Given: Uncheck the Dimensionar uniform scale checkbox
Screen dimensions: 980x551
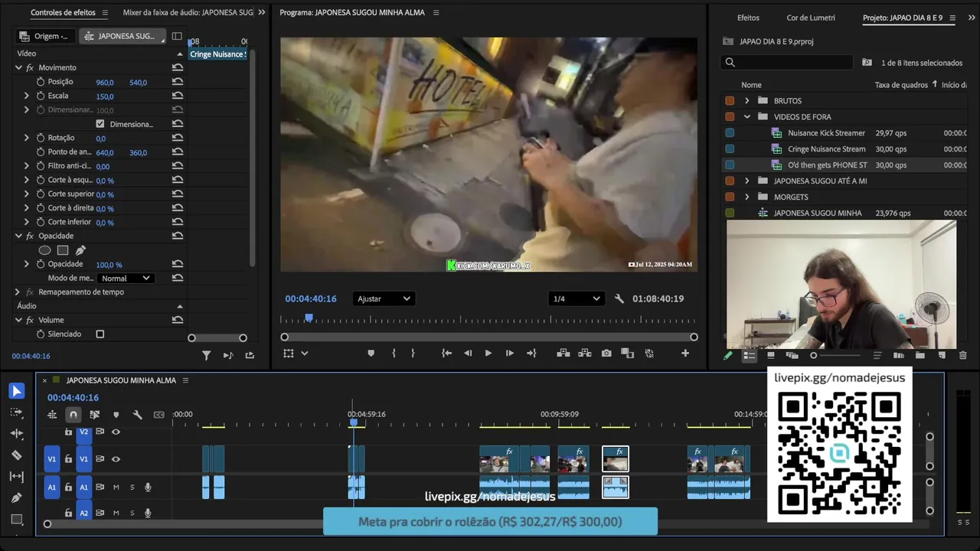Looking at the screenshot, I should coord(100,124).
